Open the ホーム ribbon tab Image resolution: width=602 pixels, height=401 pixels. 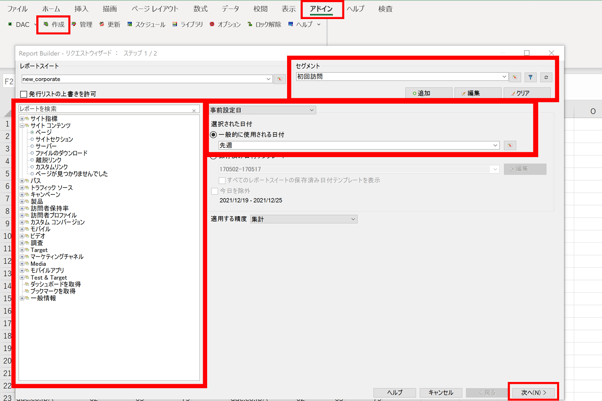tap(51, 9)
